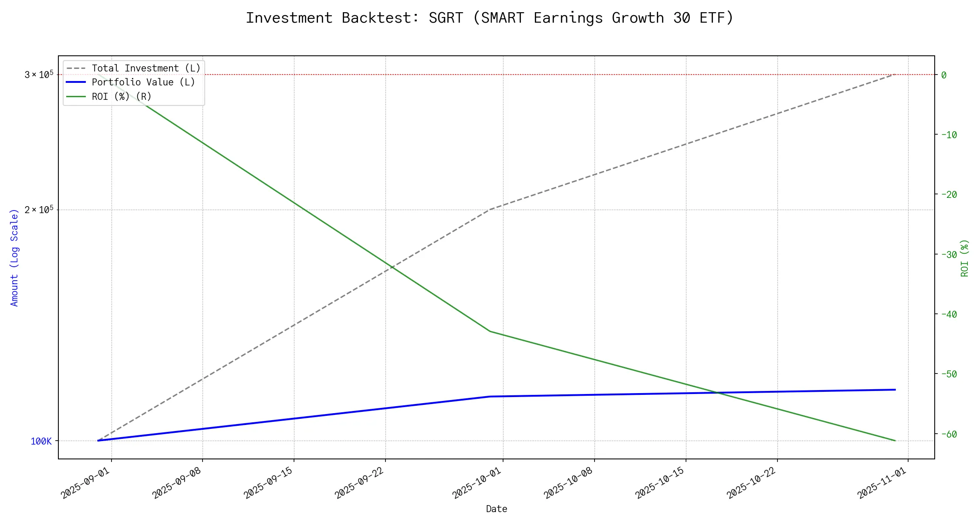Click the 100K left axis label
Image resolution: width=980 pixels, height=523 pixels.
pyautogui.click(x=41, y=441)
